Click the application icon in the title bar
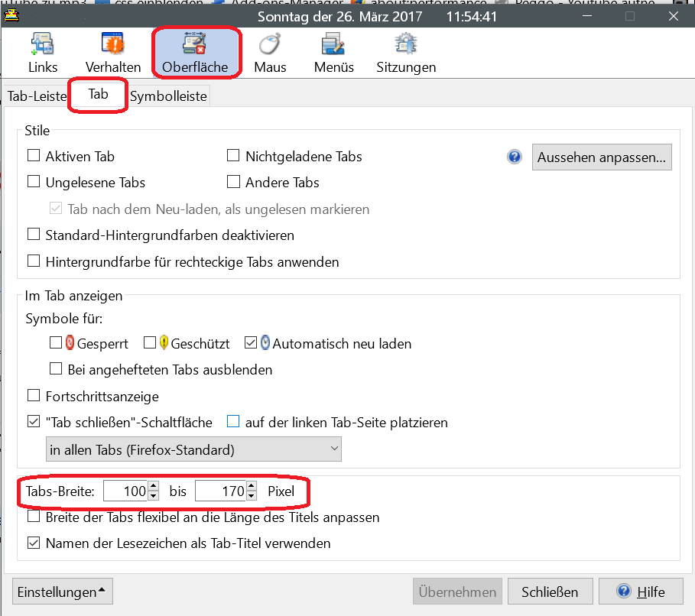The image size is (695, 616). (11, 16)
